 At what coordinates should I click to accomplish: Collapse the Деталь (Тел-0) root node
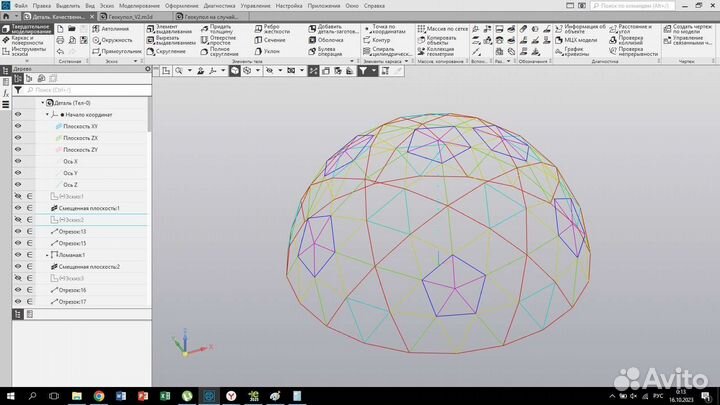[42, 103]
